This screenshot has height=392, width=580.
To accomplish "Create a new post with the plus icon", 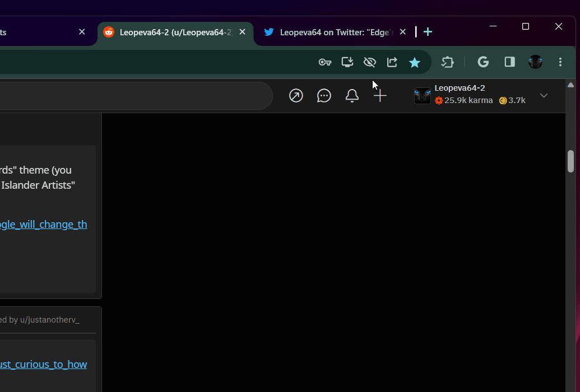I will coord(381,95).
